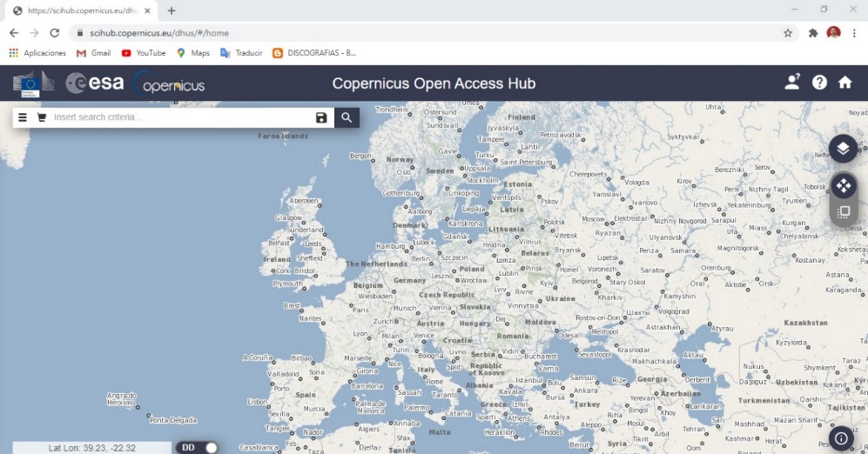
Task: Open the help question mark icon
Action: pos(819,83)
